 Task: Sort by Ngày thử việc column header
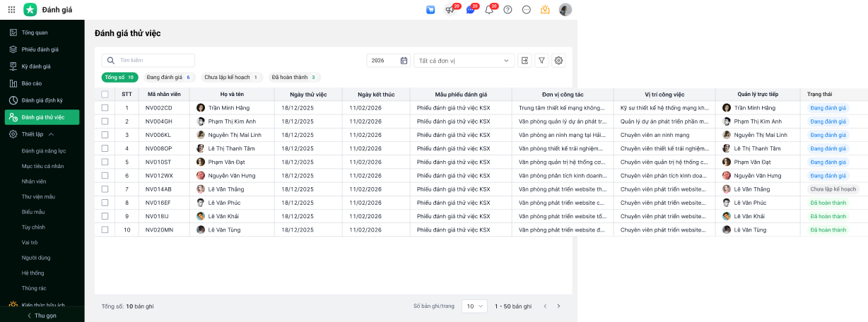pyautogui.click(x=308, y=94)
